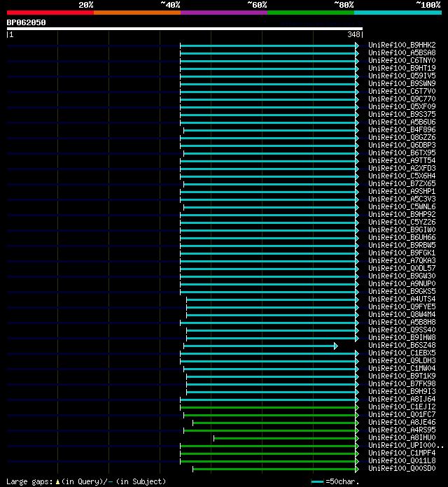
Task: Open the truncated UniRef100_UPI000.. label
Action: click(x=406, y=446)
